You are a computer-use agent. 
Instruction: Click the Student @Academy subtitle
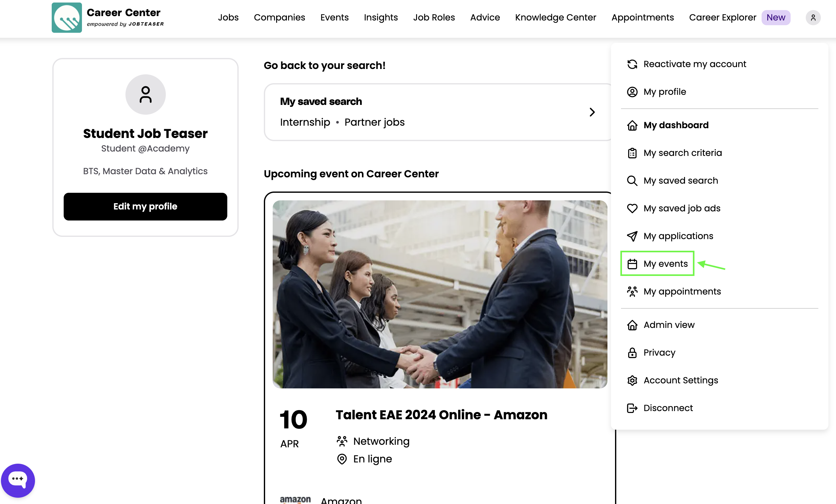pos(145,148)
